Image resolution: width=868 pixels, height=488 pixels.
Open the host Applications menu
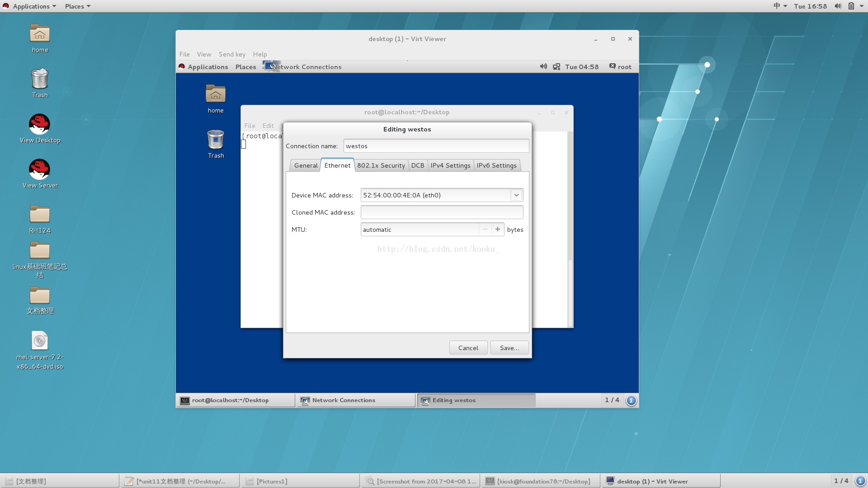pos(34,6)
